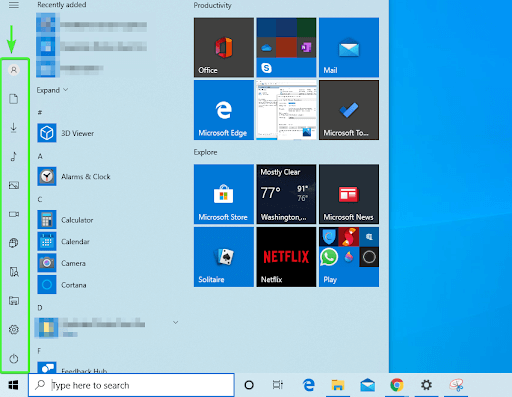Viewport: 512px width, 397px height.
Task: Open the hamburger menu at top
Action: 14,5
